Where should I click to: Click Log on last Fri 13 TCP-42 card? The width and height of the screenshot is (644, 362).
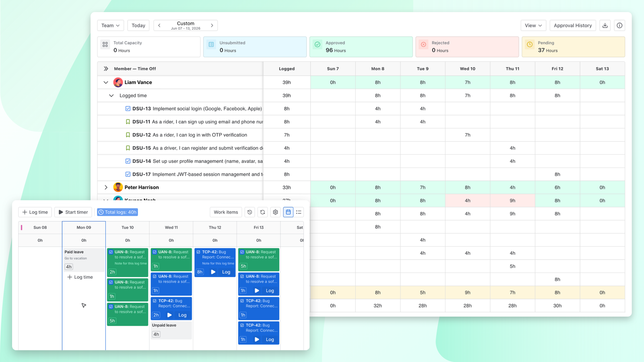click(270, 339)
